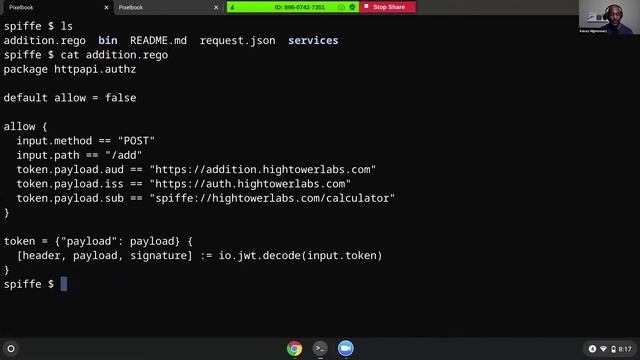Click the token.payload.sub spiffe line
The image size is (640, 360).
click(x=206, y=198)
